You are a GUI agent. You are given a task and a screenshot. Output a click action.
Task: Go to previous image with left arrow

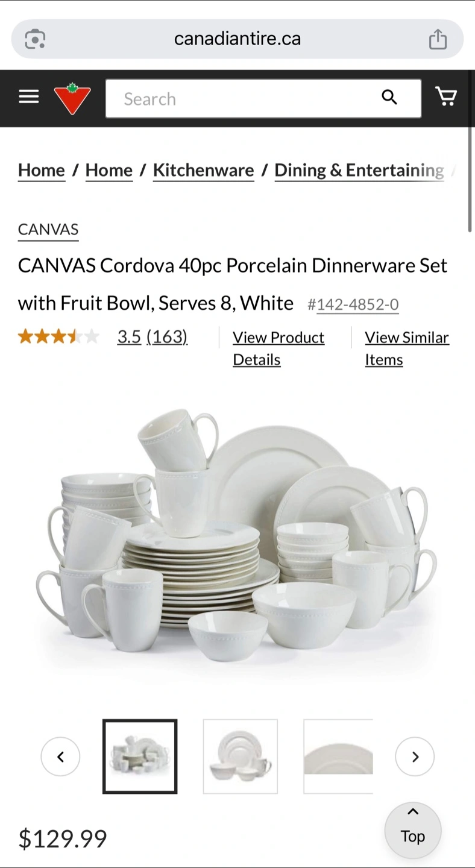(x=60, y=756)
